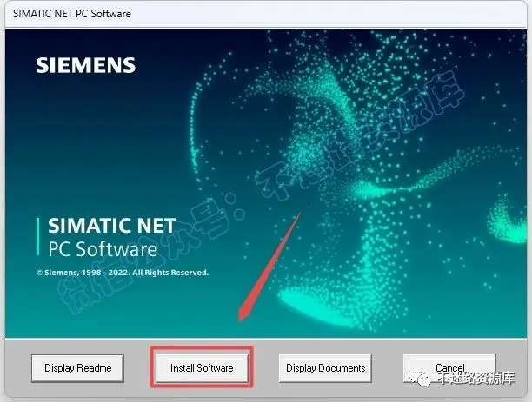Cancel the SIMATIC NET installer

click(449, 368)
